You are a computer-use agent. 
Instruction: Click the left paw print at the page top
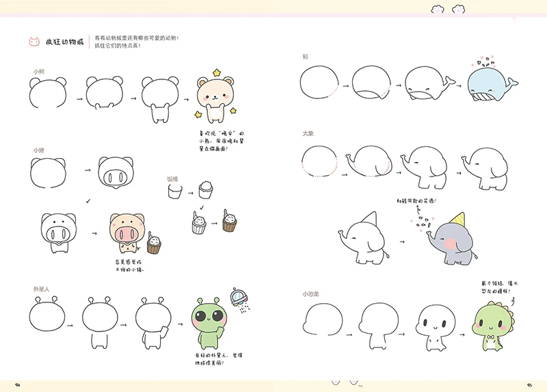point(438,10)
